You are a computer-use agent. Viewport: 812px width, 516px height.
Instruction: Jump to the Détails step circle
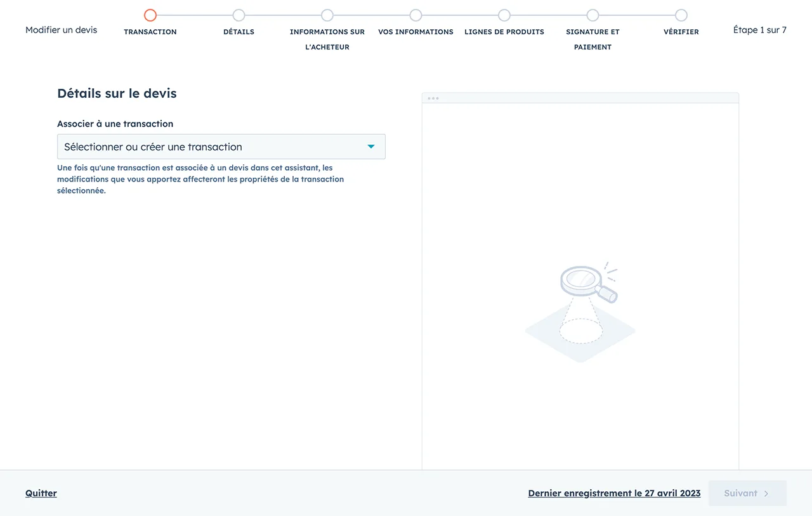tap(239, 15)
